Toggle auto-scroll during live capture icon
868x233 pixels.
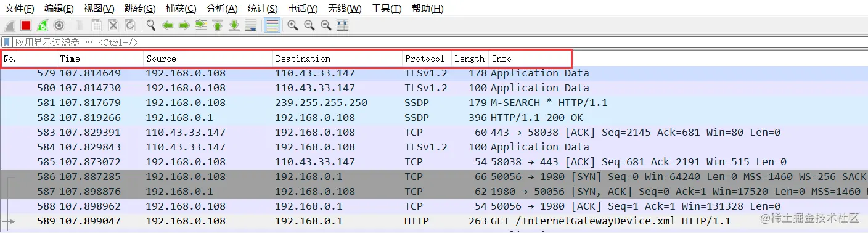[x=251, y=25]
